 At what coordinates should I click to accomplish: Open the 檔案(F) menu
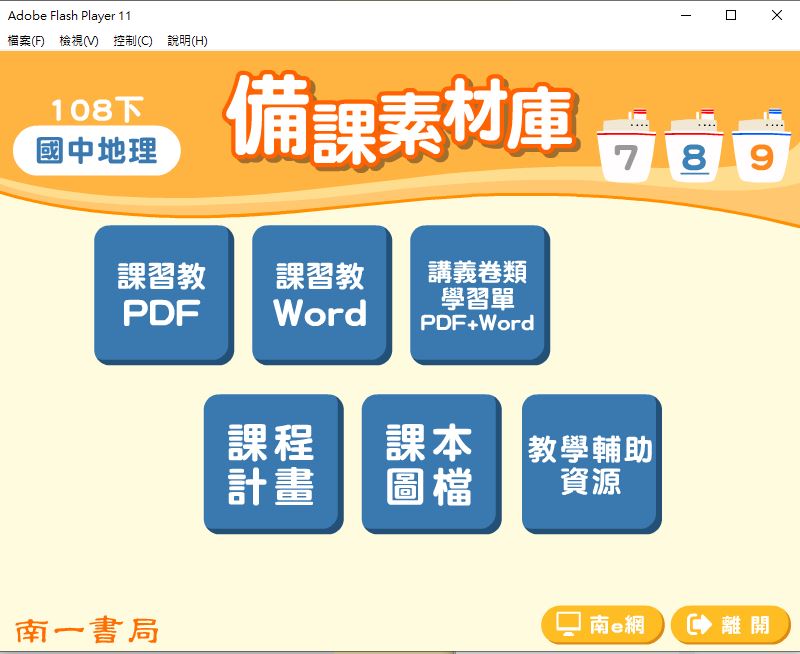26,41
